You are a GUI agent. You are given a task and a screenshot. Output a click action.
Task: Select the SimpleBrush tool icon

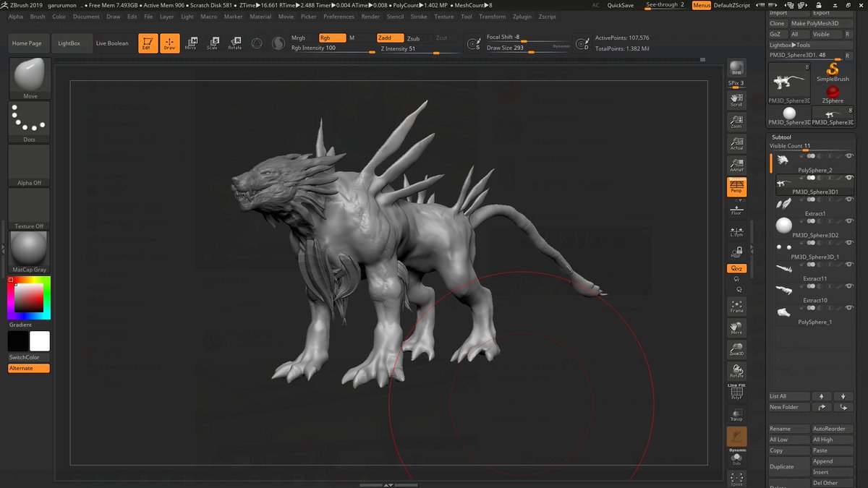coord(833,71)
